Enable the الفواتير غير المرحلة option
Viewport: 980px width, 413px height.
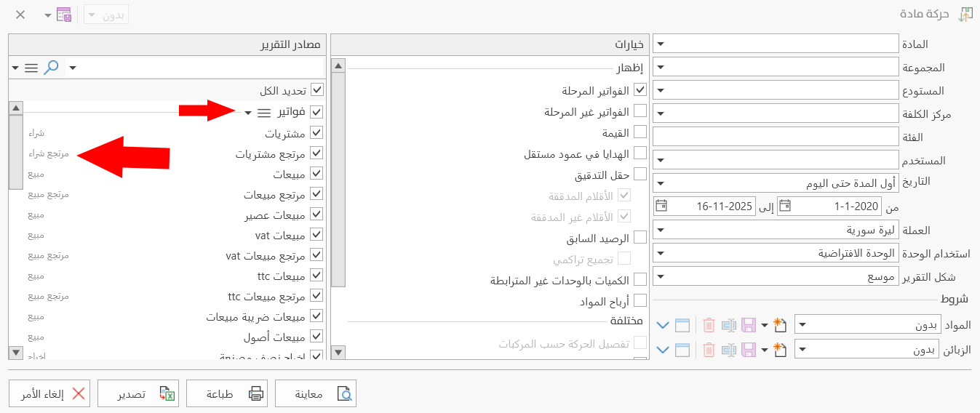click(x=641, y=111)
